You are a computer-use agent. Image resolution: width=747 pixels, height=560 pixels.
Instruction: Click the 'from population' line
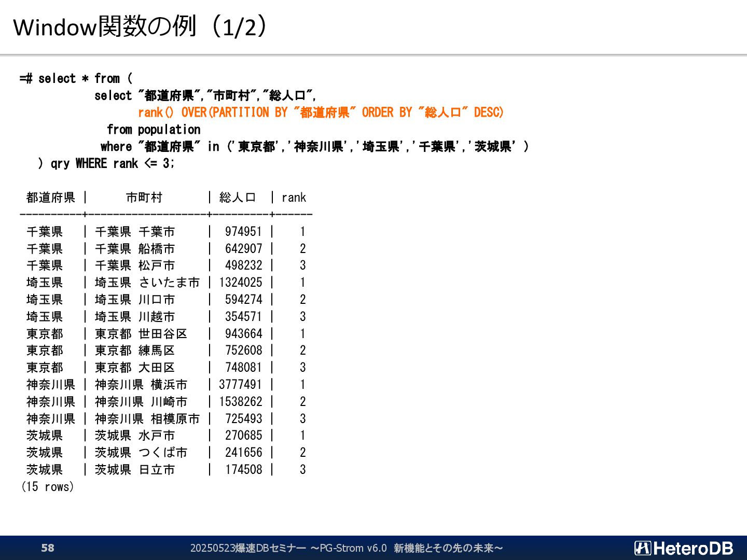pos(154,130)
